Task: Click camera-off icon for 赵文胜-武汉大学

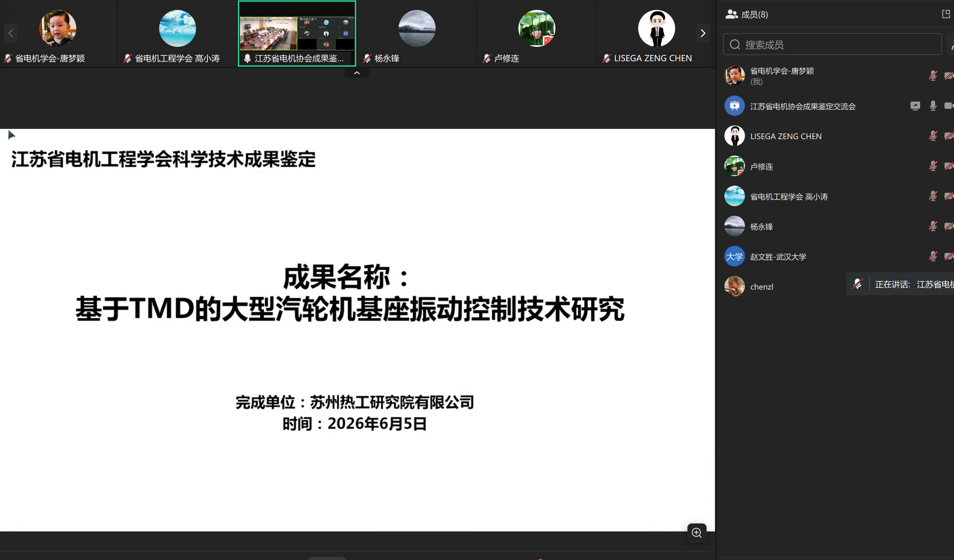Action: [949, 256]
